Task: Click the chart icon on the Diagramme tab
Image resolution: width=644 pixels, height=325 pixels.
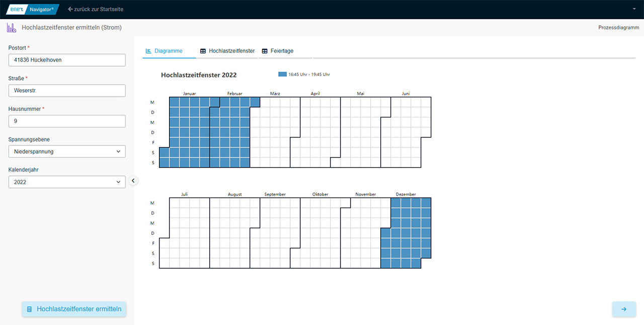Action: [x=148, y=51]
